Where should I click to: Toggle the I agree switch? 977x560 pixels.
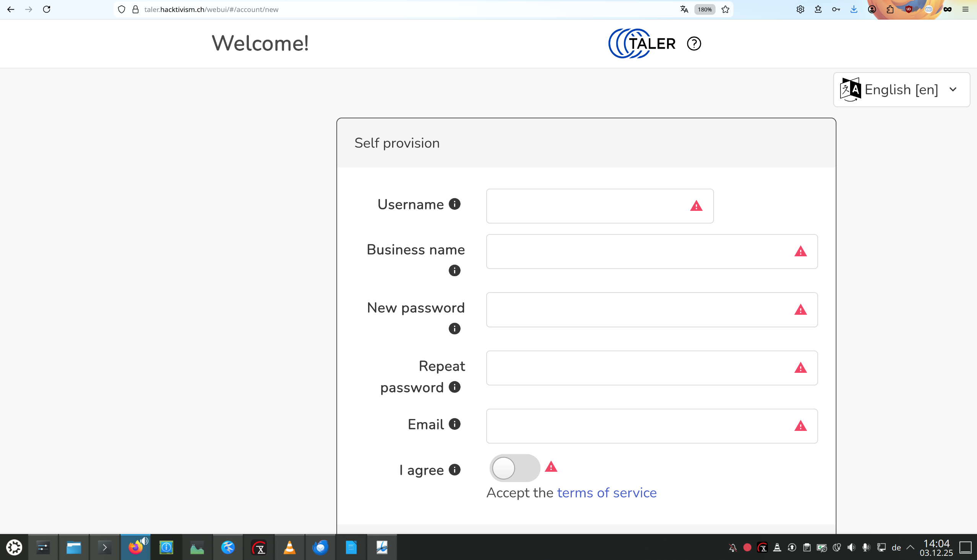pos(514,468)
